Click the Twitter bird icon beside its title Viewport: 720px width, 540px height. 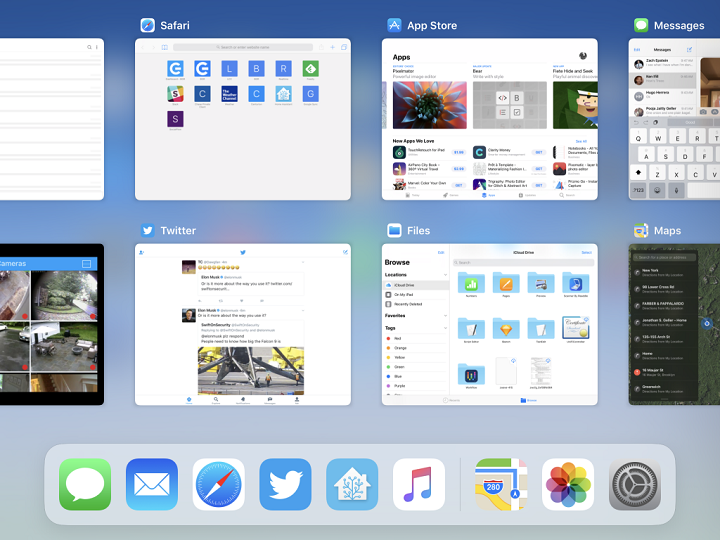tap(147, 230)
